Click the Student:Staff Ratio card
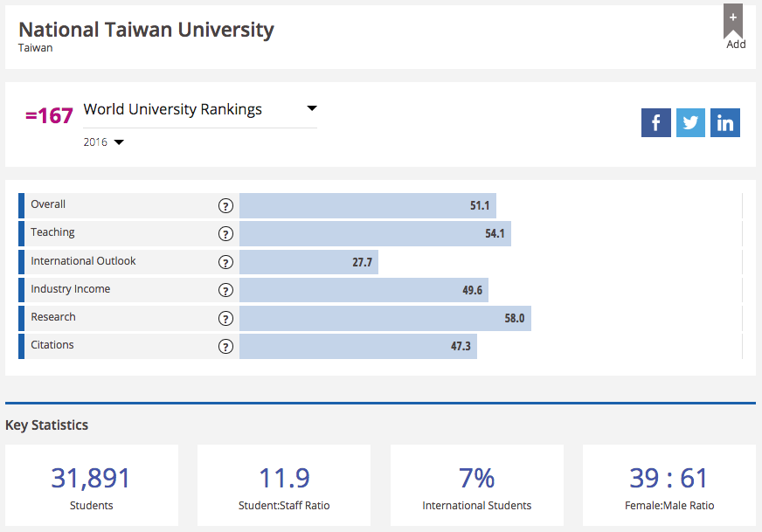 [284, 487]
